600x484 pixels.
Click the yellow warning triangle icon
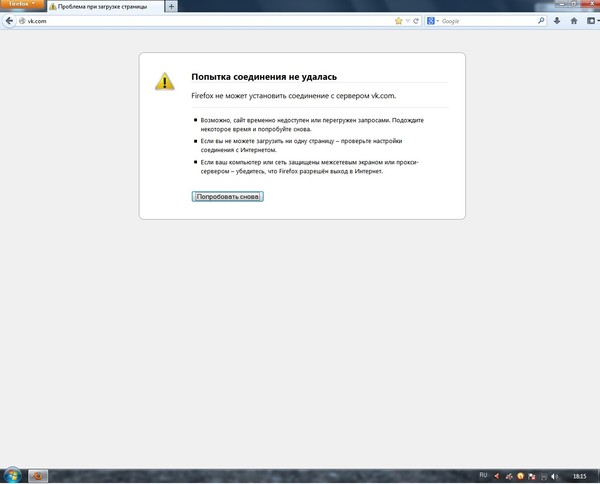pos(165,81)
